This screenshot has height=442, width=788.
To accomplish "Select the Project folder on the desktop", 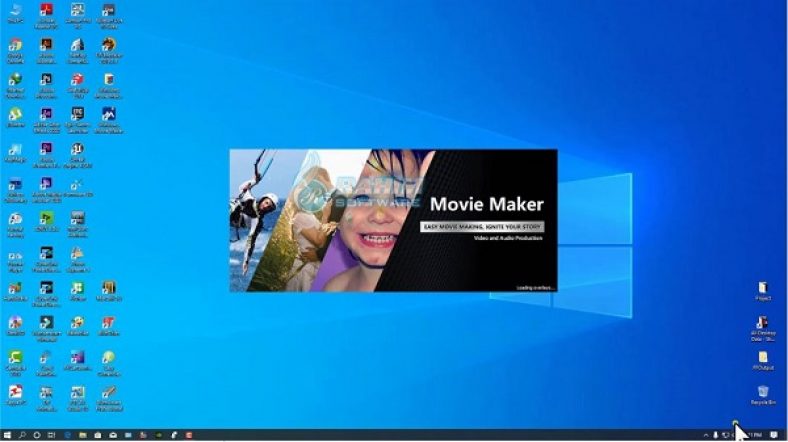I will click(x=763, y=291).
